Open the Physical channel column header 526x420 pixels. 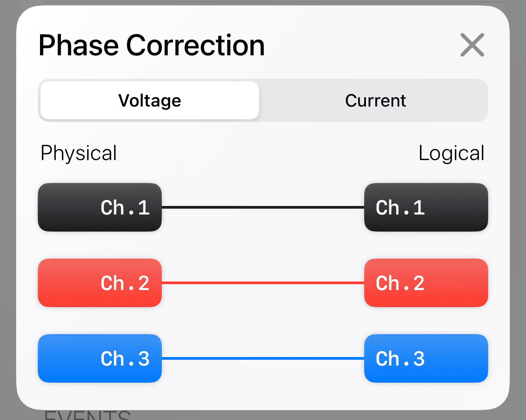pos(78,153)
